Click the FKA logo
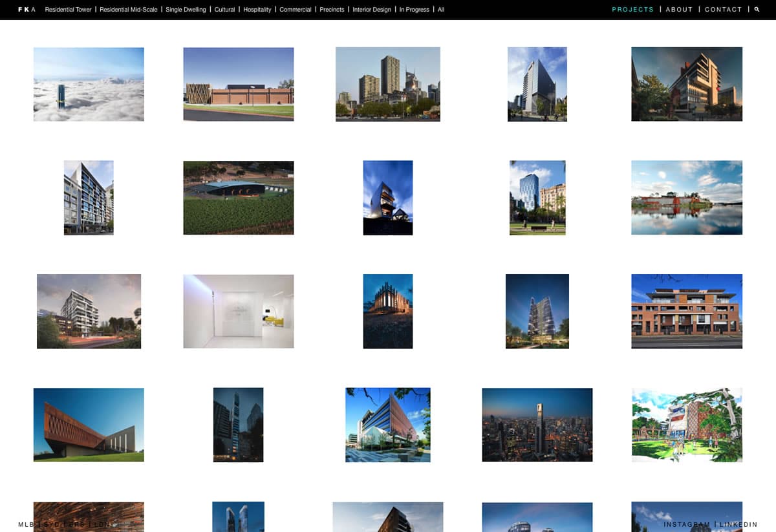Viewport: 776px width, 532px height. pyautogui.click(x=27, y=10)
